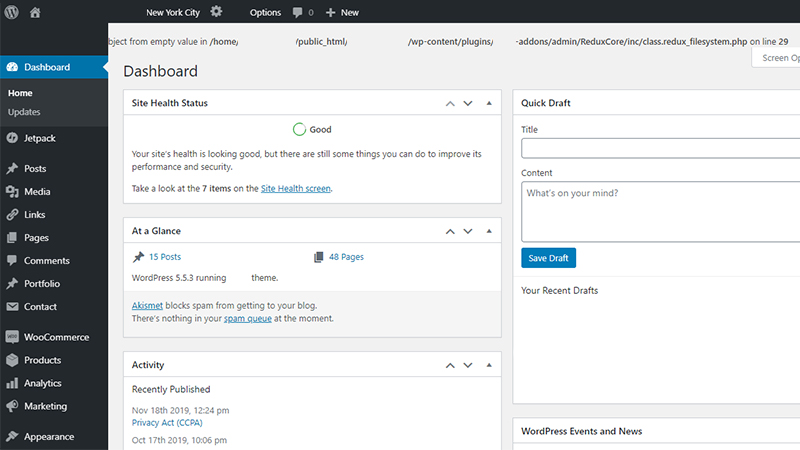Click the Jetpack icon in sidebar

[12, 138]
